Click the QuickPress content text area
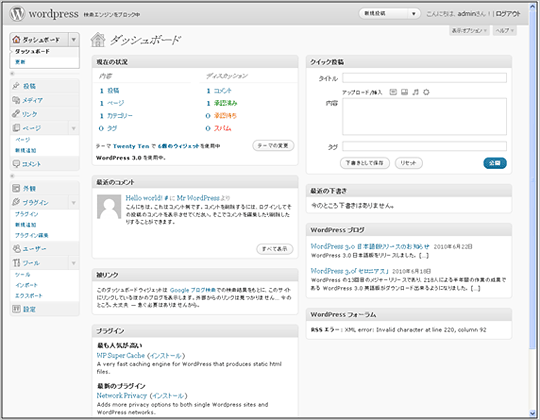540x420 pixels. click(424, 116)
